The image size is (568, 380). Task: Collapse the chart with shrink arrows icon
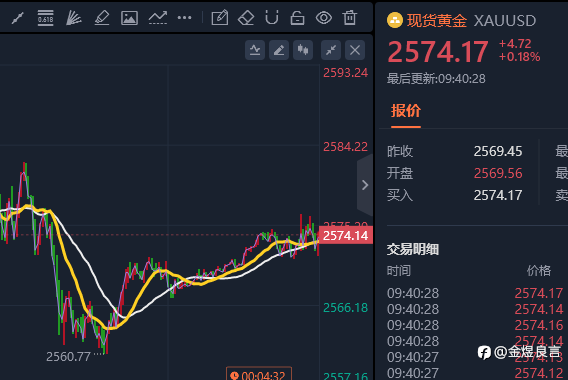(x=331, y=50)
